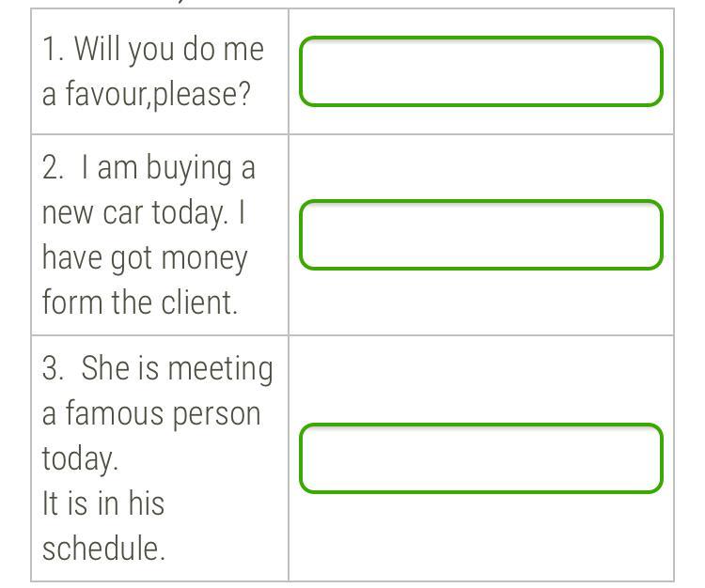Click the line "It is in his"
Image resolution: width=705 pixels, height=588 pixels.
(103, 503)
